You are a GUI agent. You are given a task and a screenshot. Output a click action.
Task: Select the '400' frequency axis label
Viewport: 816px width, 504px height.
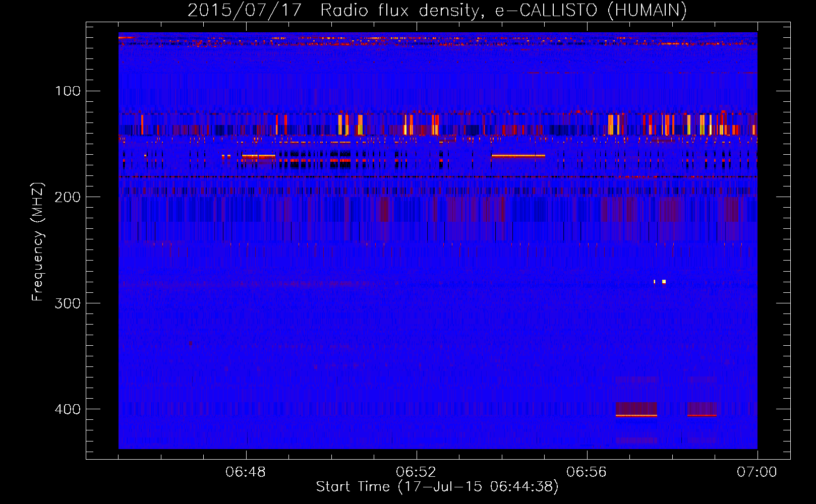coord(68,409)
